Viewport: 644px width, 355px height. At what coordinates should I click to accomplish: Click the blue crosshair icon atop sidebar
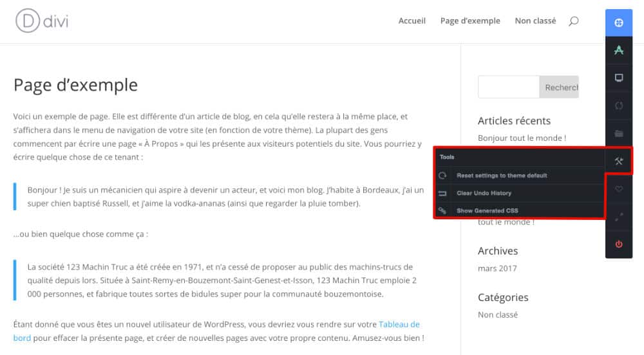tap(619, 23)
